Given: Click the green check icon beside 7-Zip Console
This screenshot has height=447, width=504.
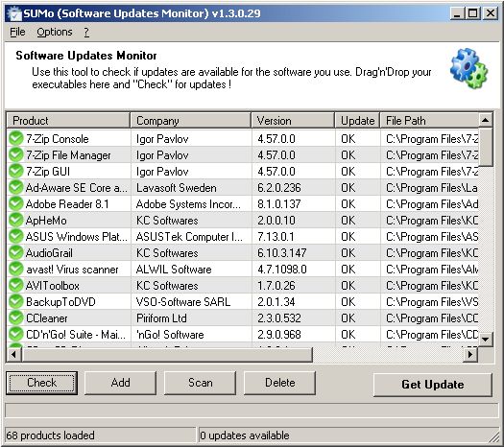Looking at the screenshot, I should 15,138.
